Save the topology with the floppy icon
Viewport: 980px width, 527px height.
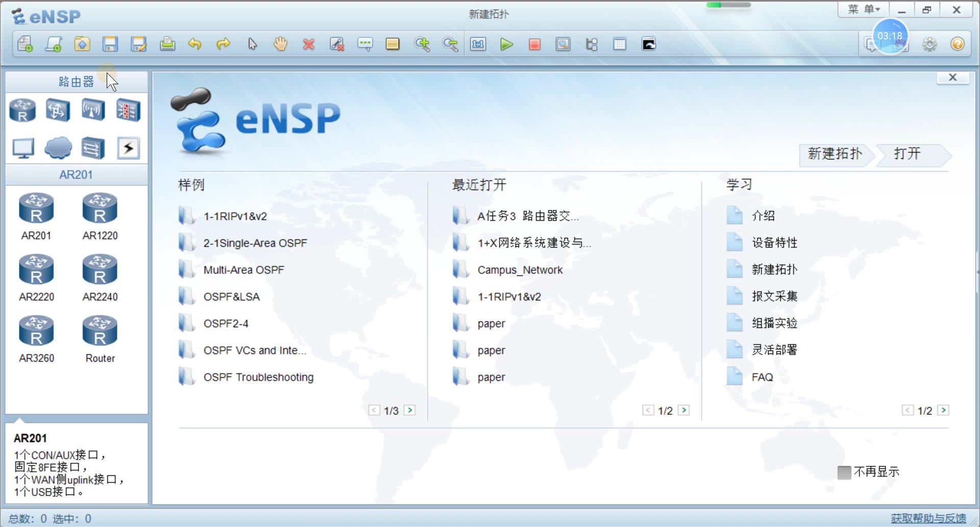point(110,44)
